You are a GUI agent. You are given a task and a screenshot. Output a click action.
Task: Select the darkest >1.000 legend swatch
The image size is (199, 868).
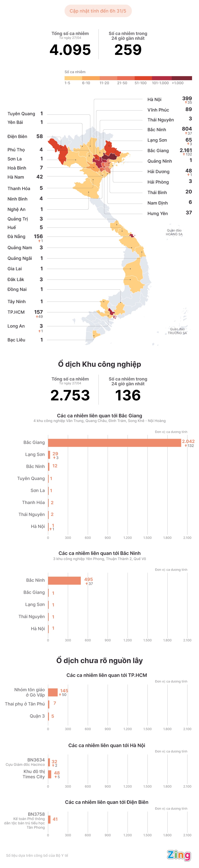tap(182, 78)
